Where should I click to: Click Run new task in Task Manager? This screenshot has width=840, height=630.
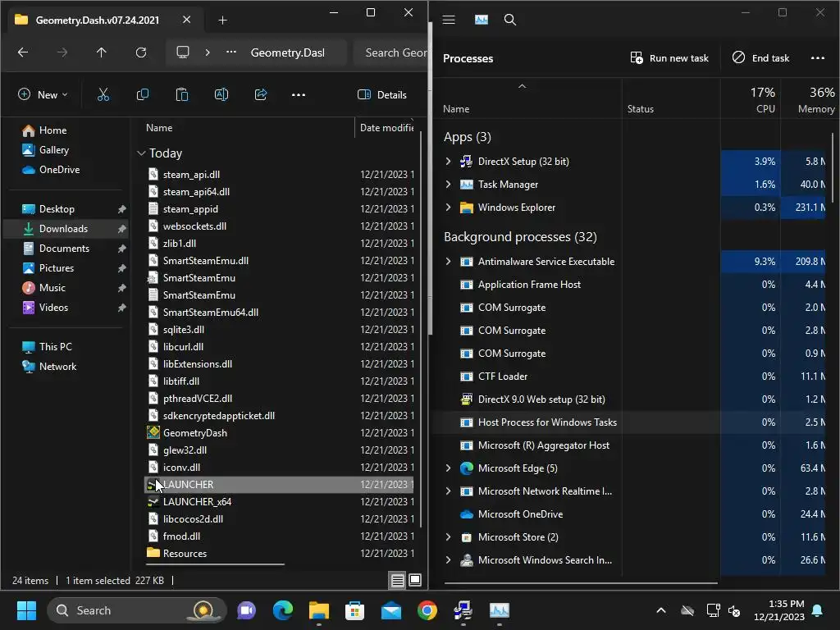point(669,58)
